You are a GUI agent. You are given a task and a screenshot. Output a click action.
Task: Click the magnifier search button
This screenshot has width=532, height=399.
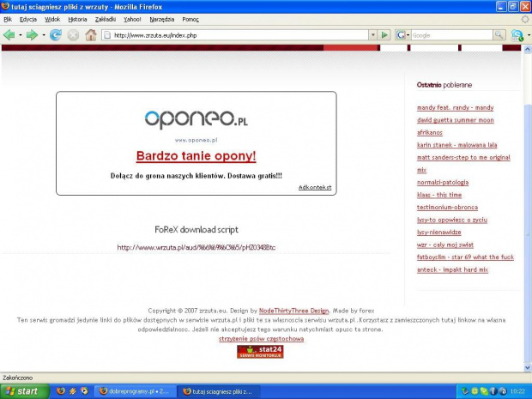tap(499, 35)
